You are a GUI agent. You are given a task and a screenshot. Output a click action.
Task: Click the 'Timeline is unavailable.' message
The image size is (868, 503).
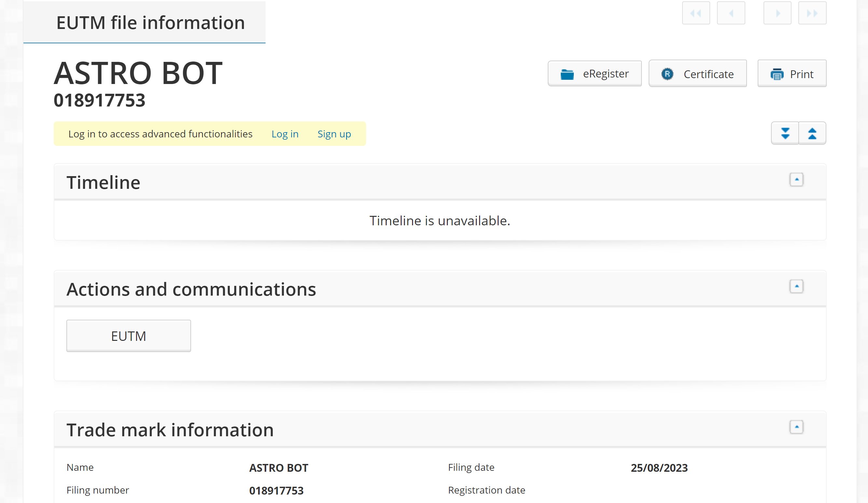point(440,221)
